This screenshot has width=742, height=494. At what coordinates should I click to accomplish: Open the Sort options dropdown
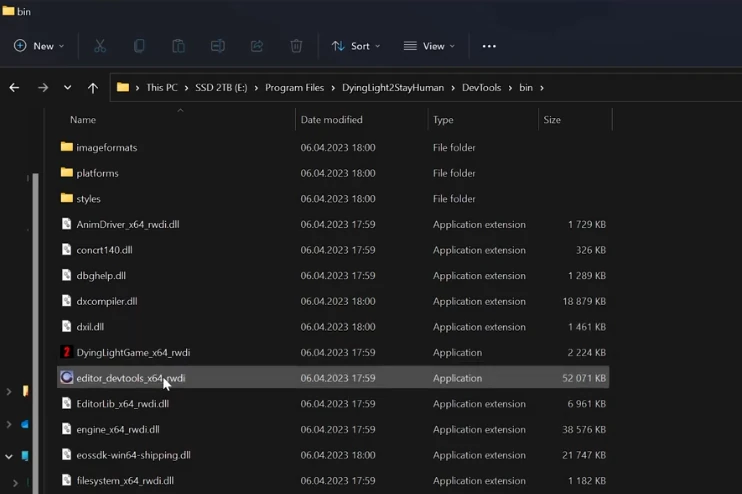(356, 46)
